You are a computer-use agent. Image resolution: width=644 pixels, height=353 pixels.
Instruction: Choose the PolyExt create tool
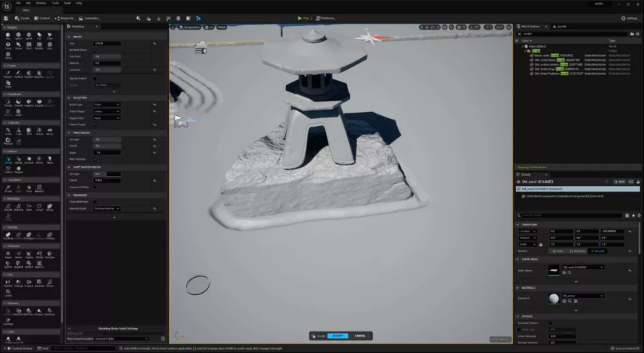[8, 74]
